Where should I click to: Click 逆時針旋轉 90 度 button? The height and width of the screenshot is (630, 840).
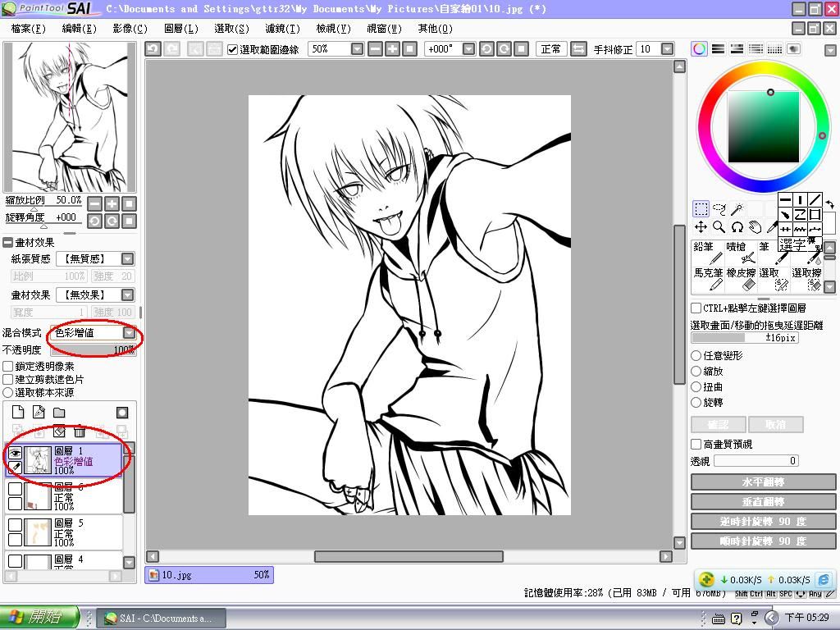[x=763, y=521]
